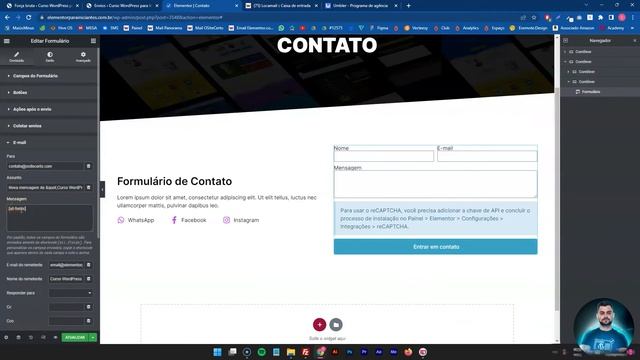Switch to the Locaweb Caixa de entrada browser tab
Viewport: 640px width, 360px height.
(x=282, y=6)
